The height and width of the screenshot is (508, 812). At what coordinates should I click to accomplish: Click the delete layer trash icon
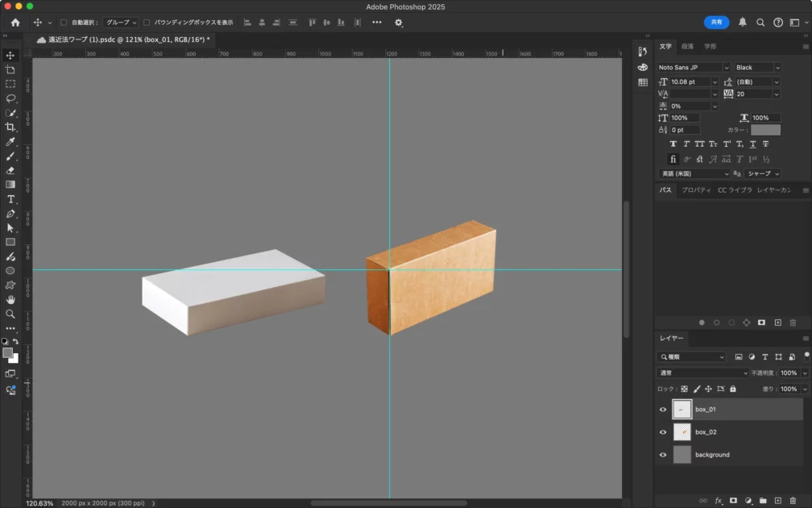point(793,501)
